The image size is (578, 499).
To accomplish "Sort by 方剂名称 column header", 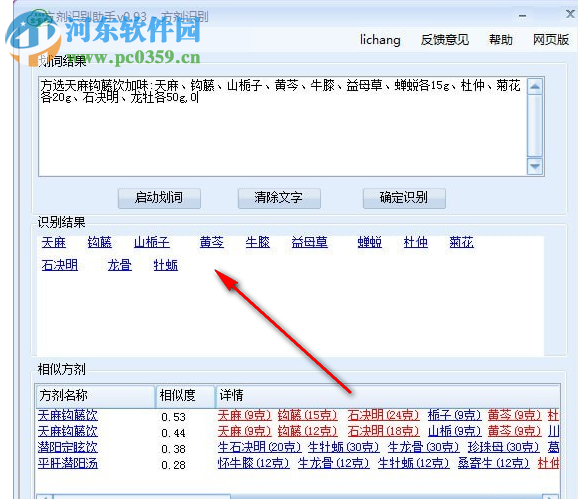I will coord(95,396).
